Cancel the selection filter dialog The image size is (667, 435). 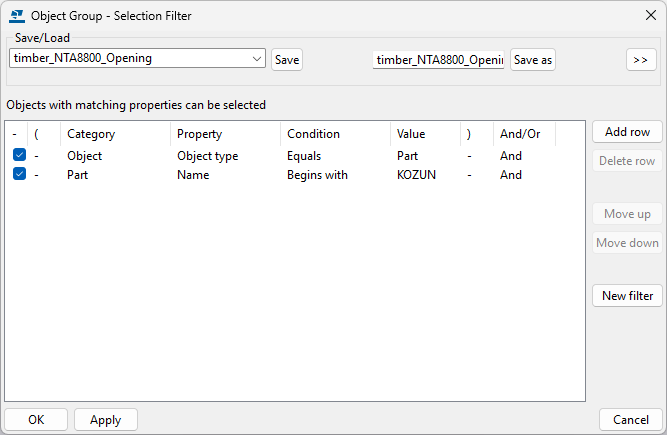pos(630,420)
